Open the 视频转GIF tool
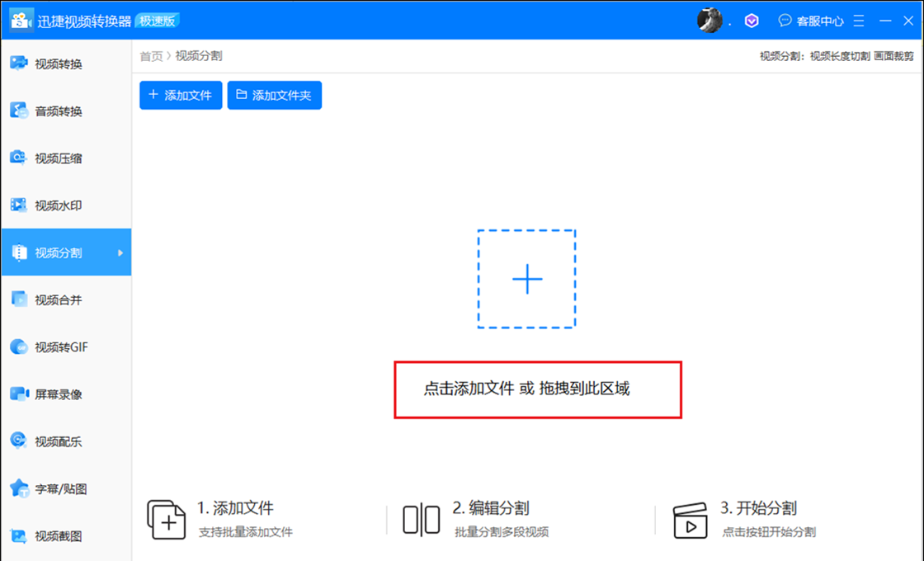924x561 pixels. click(60, 347)
